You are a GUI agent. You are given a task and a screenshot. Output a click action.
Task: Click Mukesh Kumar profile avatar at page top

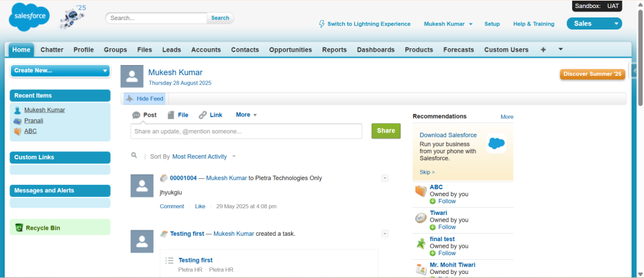tap(132, 76)
